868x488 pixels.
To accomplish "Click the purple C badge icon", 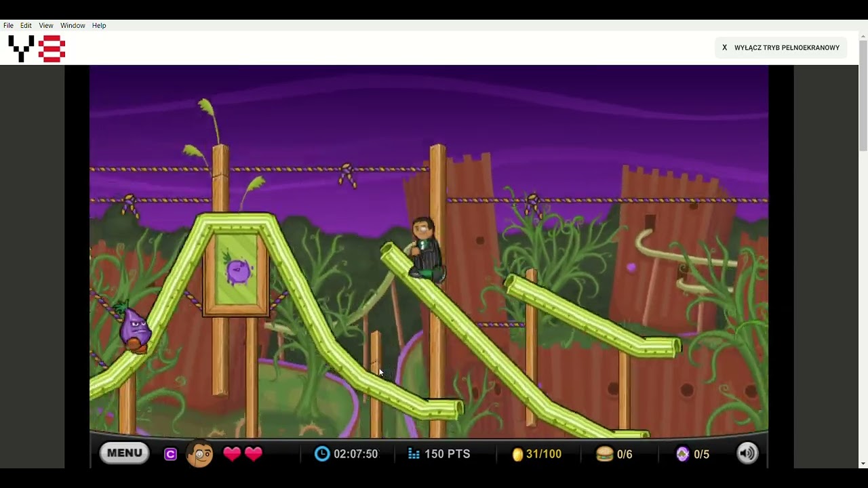I will point(170,454).
